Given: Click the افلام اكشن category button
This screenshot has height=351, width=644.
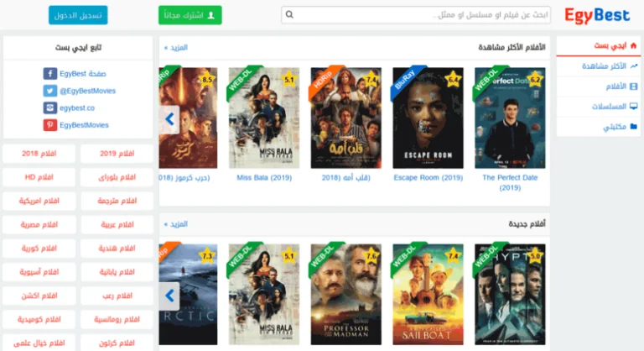Looking at the screenshot, I should (39, 296).
